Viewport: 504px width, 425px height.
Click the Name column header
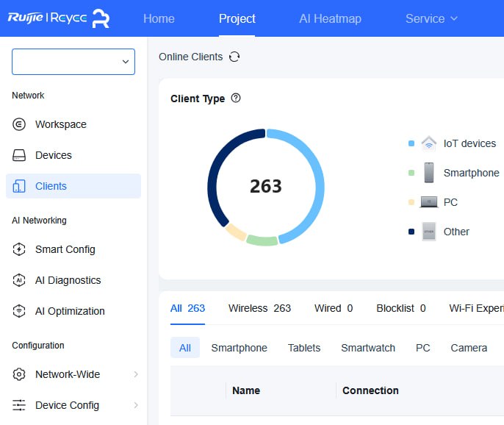(x=246, y=390)
